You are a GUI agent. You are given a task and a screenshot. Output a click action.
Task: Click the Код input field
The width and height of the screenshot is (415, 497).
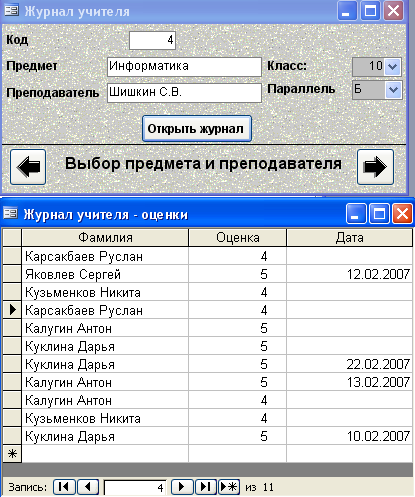(152, 40)
